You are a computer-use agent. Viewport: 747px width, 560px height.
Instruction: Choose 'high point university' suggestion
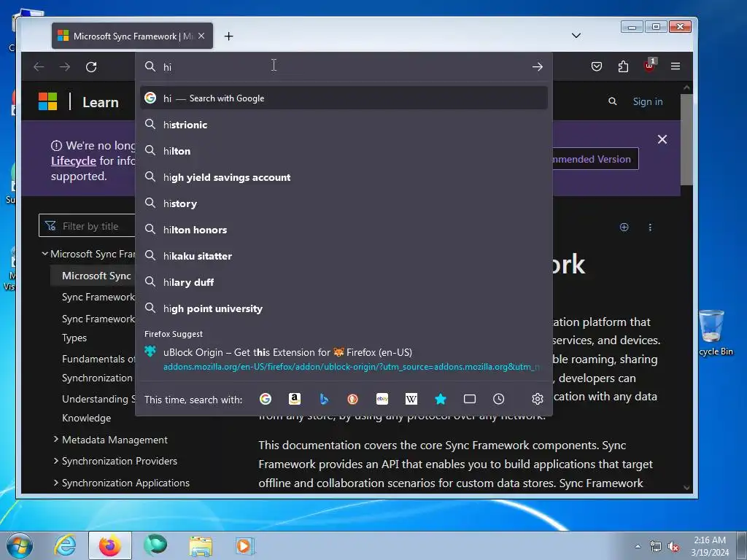[344, 308]
